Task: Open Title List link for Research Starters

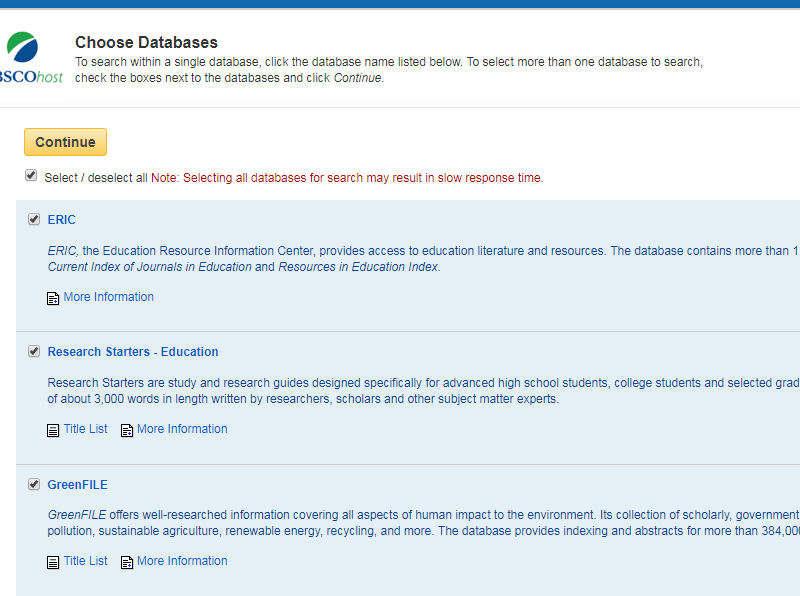Action: (x=86, y=429)
